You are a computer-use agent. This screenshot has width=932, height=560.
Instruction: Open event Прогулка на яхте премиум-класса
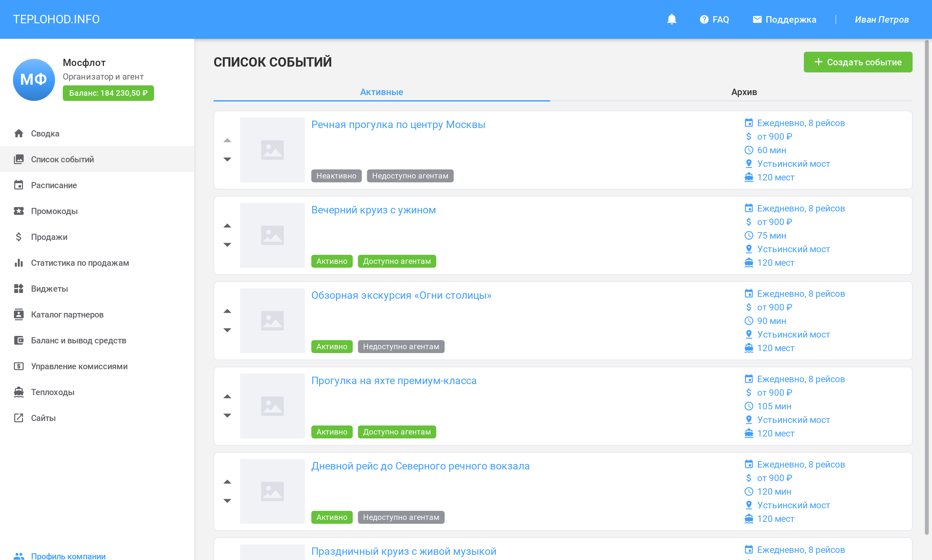coord(394,380)
